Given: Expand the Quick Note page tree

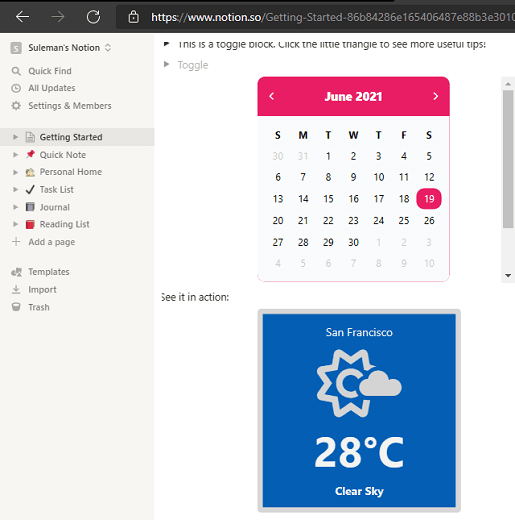Looking at the screenshot, I should pos(15,155).
